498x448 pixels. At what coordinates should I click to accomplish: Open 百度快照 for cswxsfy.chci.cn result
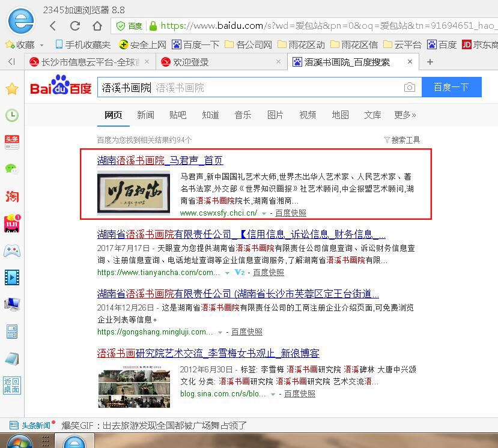(x=291, y=213)
